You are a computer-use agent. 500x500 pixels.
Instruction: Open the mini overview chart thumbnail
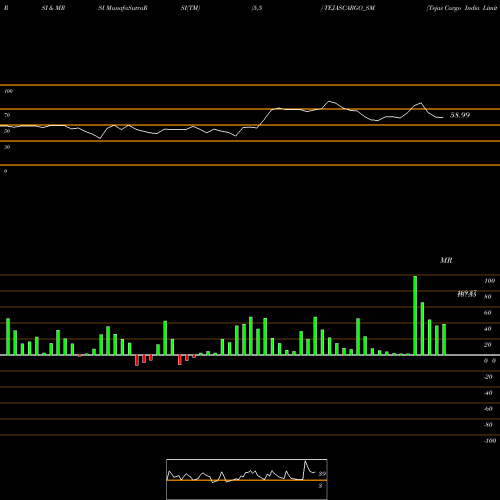coord(247,479)
